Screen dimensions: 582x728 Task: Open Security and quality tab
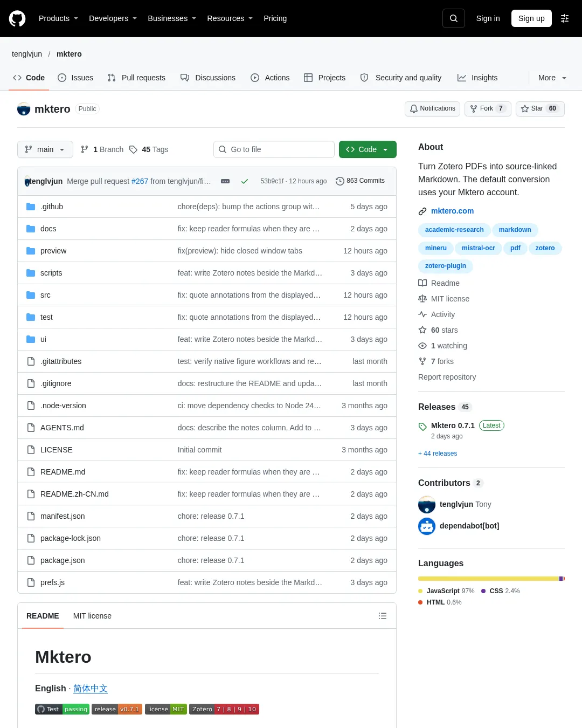[x=401, y=78]
